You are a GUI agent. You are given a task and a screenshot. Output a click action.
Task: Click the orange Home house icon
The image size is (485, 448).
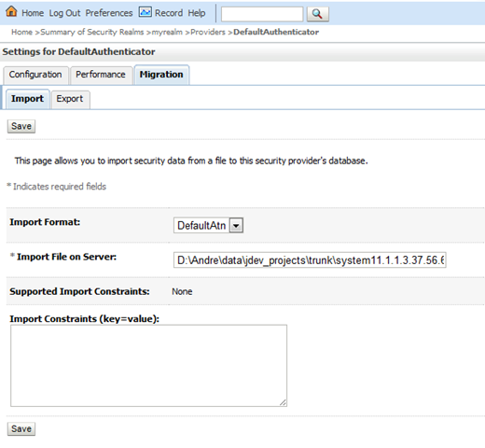(11, 11)
